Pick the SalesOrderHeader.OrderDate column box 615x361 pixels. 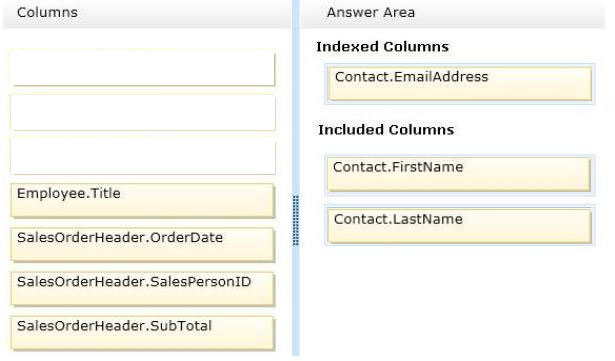(142, 244)
